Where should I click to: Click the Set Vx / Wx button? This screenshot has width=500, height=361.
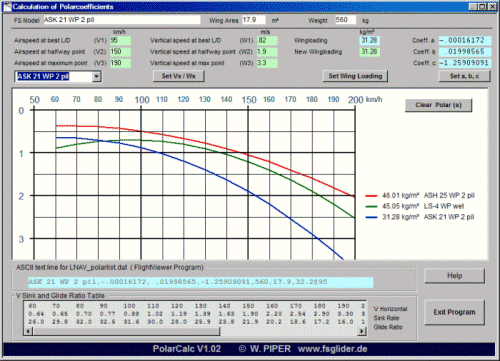[178, 76]
